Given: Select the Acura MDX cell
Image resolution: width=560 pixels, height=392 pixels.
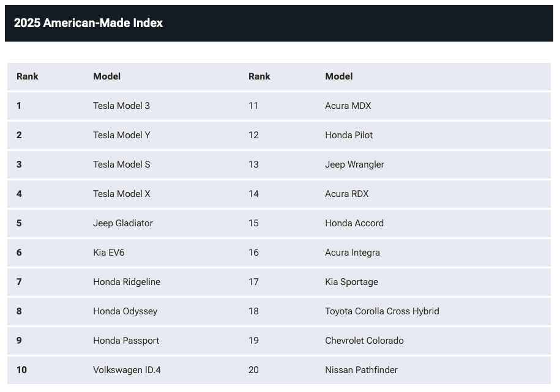Looking at the screenshot, I should click(x=348, y=106).
